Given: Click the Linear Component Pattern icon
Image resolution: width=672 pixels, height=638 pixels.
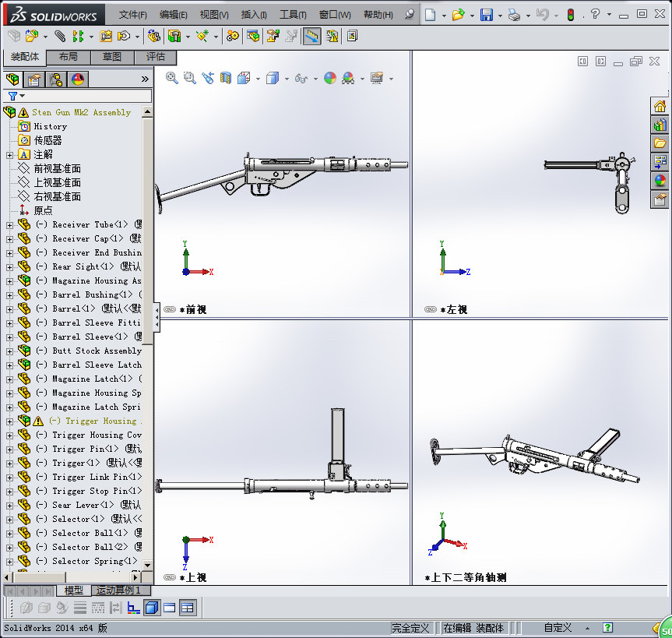Looking at the screenshot, I should pyautogui.click(x=78, y=36).
